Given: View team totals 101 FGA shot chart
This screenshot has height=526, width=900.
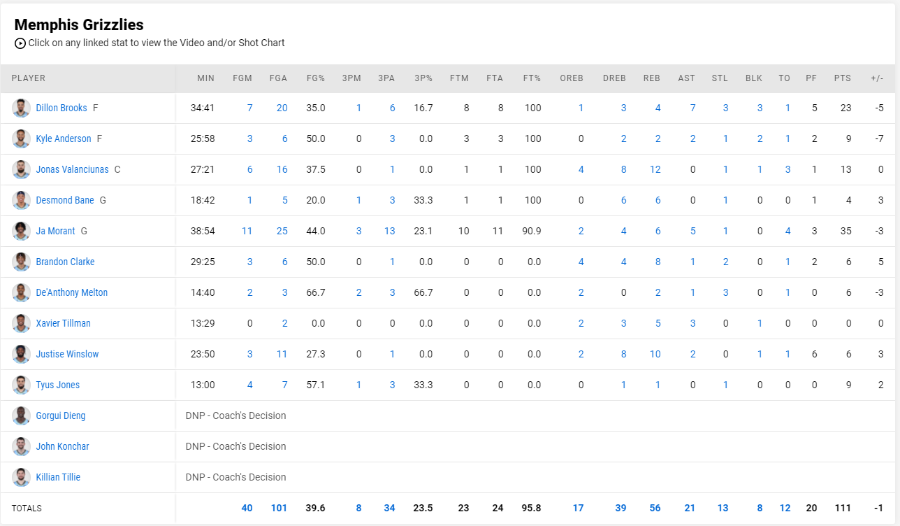Looking at the screenshot, I should (x=279, y=508).
